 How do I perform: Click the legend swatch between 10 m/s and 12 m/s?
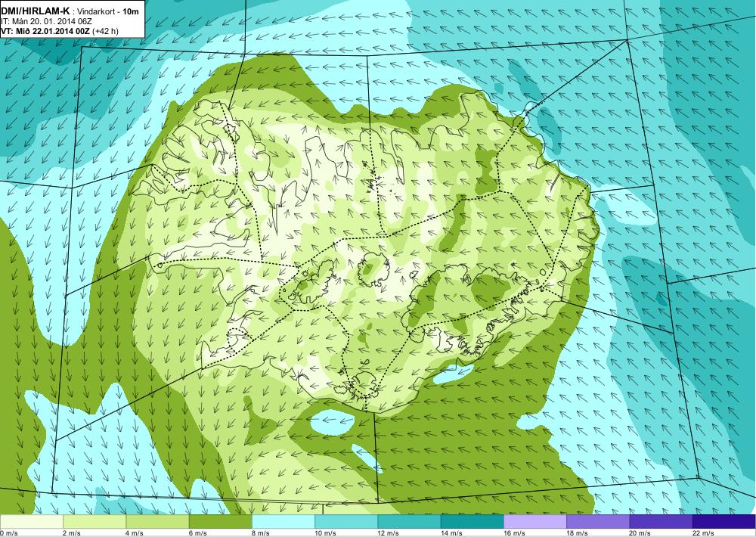click(x=346, y=521)
